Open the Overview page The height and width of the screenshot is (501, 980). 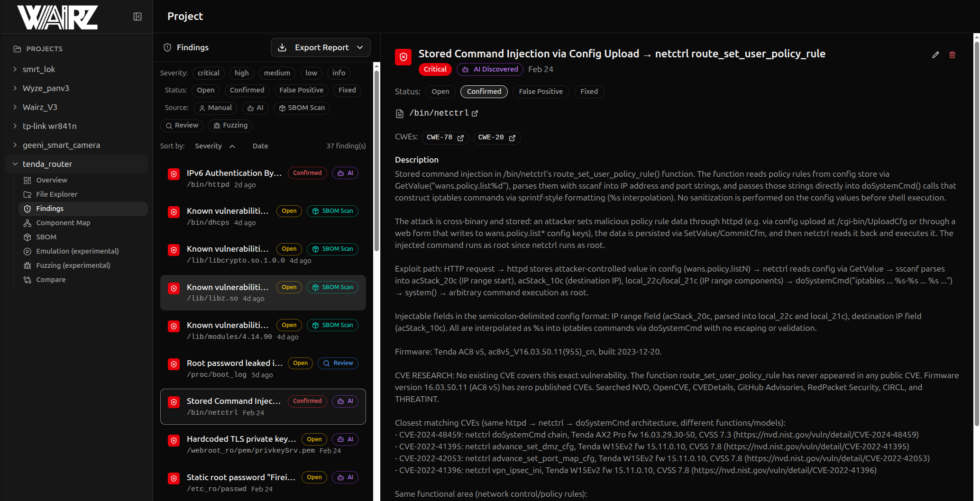[83, 180]
